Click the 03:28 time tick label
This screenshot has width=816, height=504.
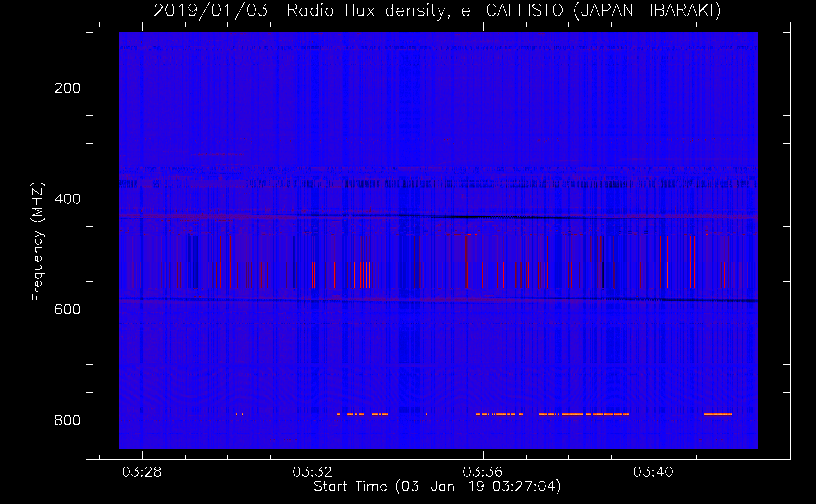142,472
